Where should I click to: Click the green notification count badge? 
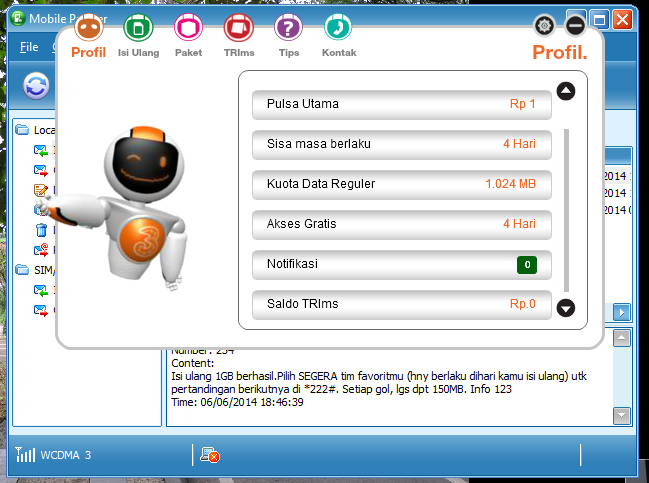527,265
